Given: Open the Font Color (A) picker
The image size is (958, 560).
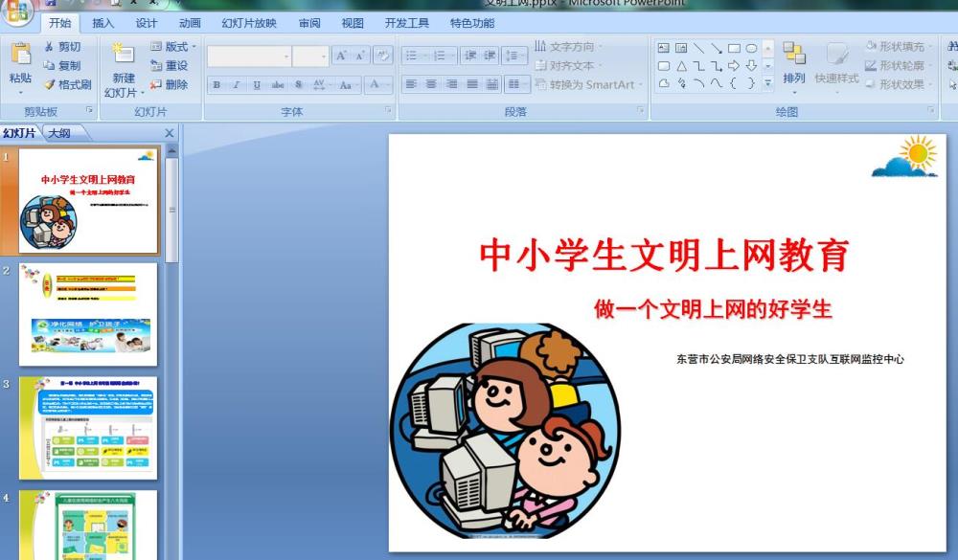Looking at the screenshot, I should 379,85.
